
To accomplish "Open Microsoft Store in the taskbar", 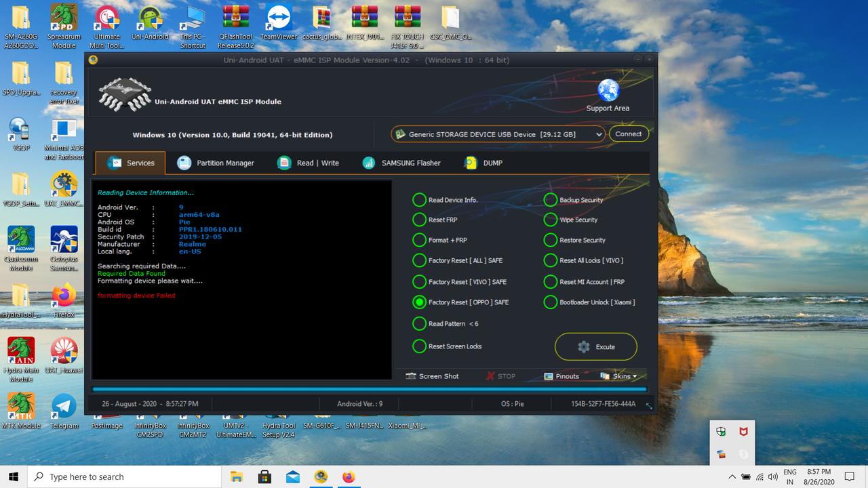I will 264,476.
